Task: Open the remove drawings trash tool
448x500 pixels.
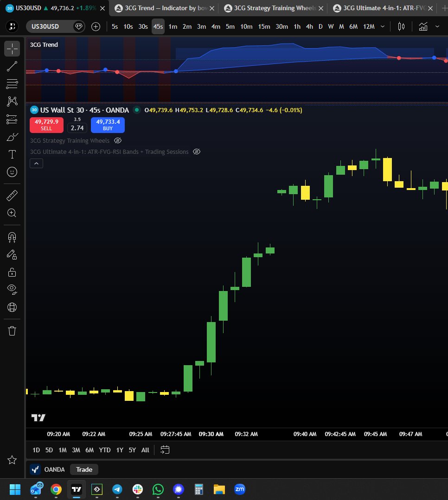Action: [x=12, y=330]
